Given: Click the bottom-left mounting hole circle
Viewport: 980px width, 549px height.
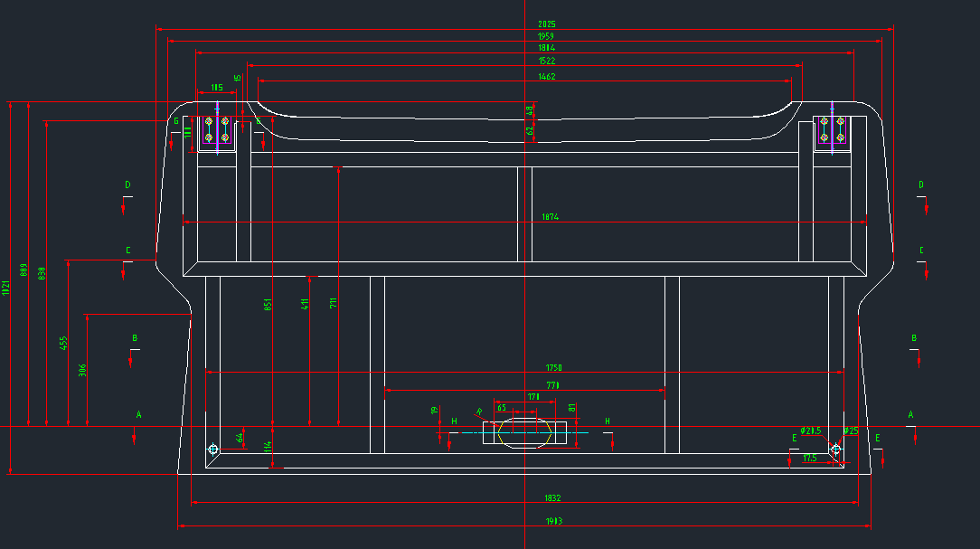Looking at the screenshot, I should coord(213,450).
